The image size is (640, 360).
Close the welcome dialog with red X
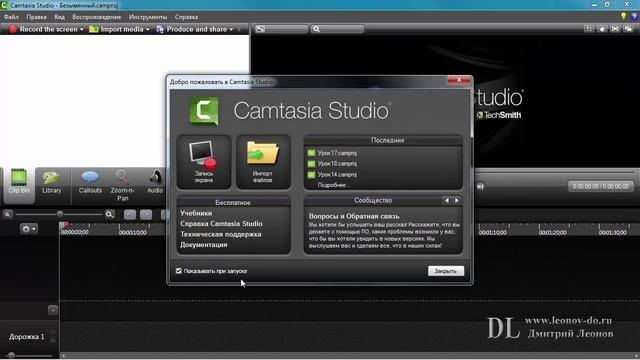(x=459, y=80)
